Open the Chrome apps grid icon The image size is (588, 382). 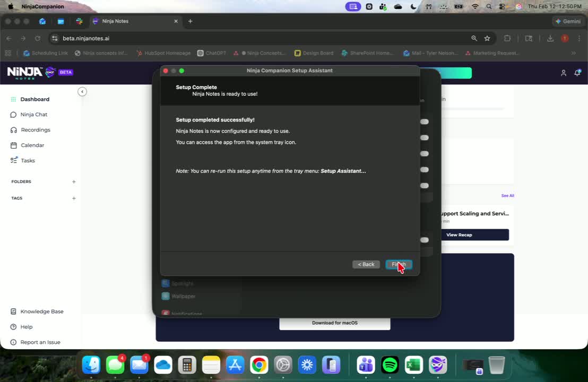tap(8, 53)
